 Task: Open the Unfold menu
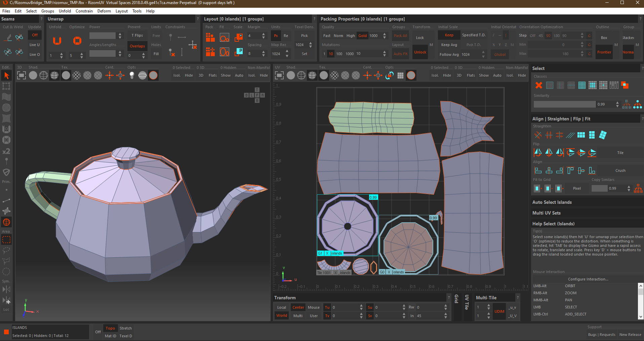pyautogui.click(x=65, y=11)
